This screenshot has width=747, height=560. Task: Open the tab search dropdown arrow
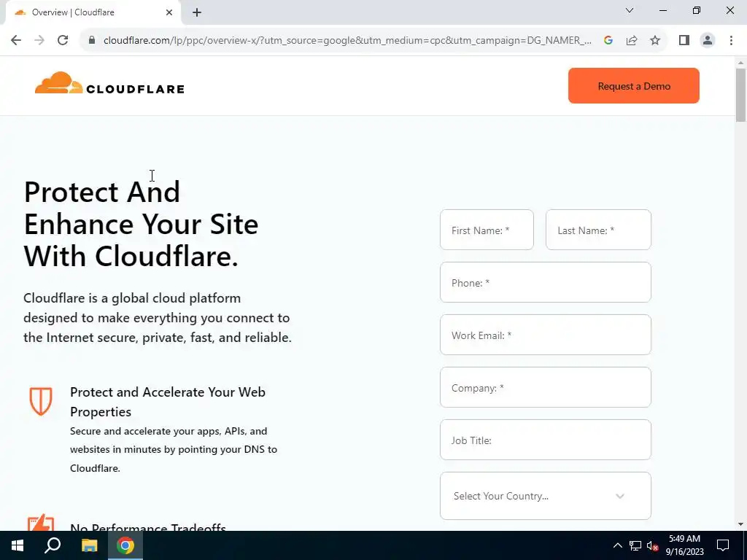pos(630,10)
